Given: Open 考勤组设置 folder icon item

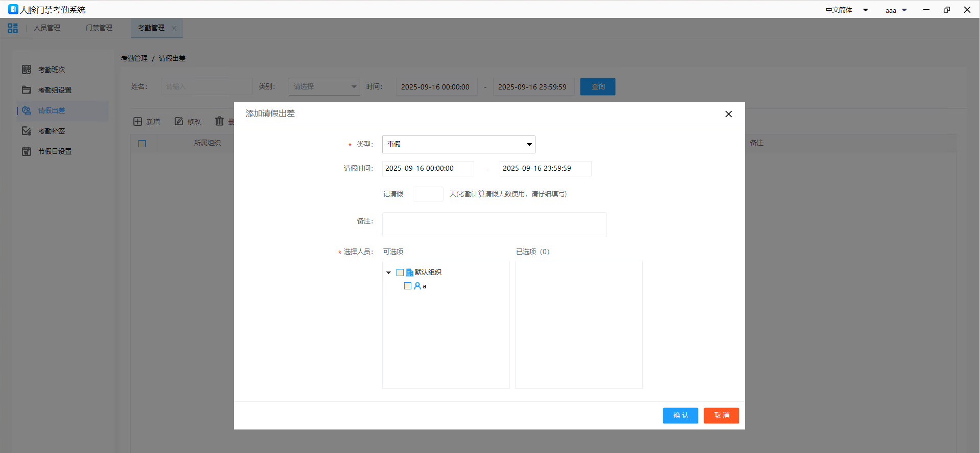Looking at the screenshot, I should [27, 90].
